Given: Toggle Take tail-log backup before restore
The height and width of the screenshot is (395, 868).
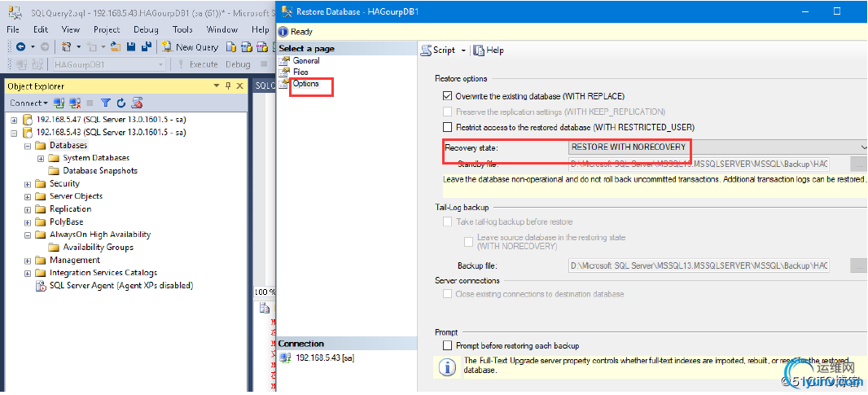Looking at the screenshot, I should pos(447,222).
